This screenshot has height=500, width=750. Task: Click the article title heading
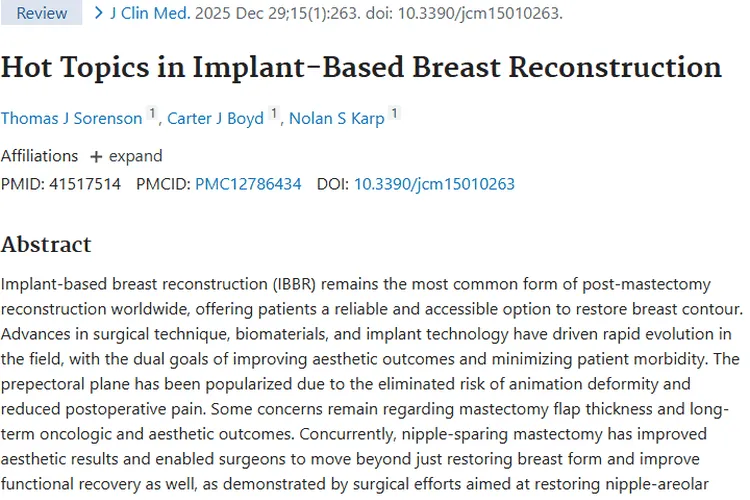[361, 67]
